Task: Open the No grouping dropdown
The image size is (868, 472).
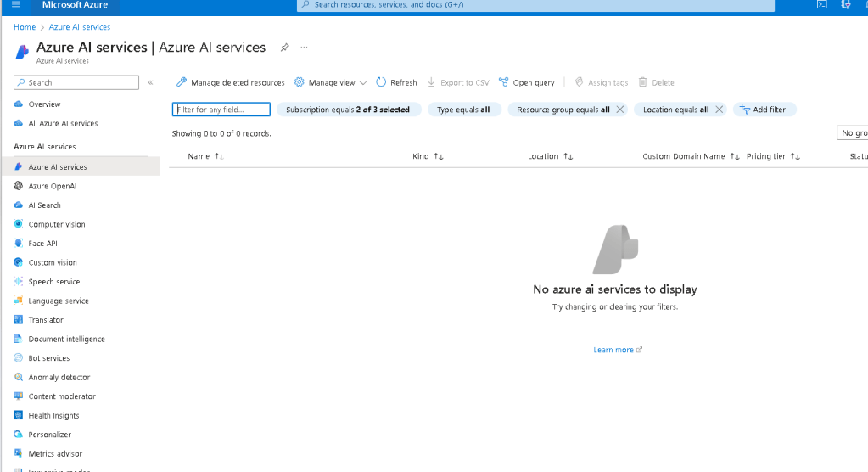Action: click(x=853, y=133)
